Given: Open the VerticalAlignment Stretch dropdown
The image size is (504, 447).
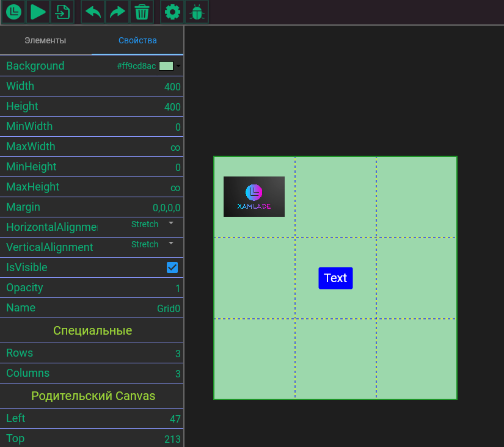Looking at the screenshot, I should coord(152,244).
